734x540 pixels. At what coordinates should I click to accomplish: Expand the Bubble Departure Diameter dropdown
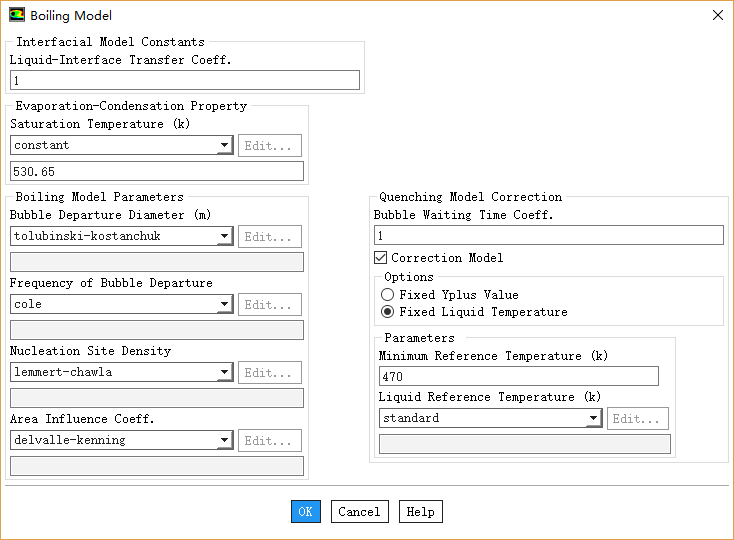point(224,237)
